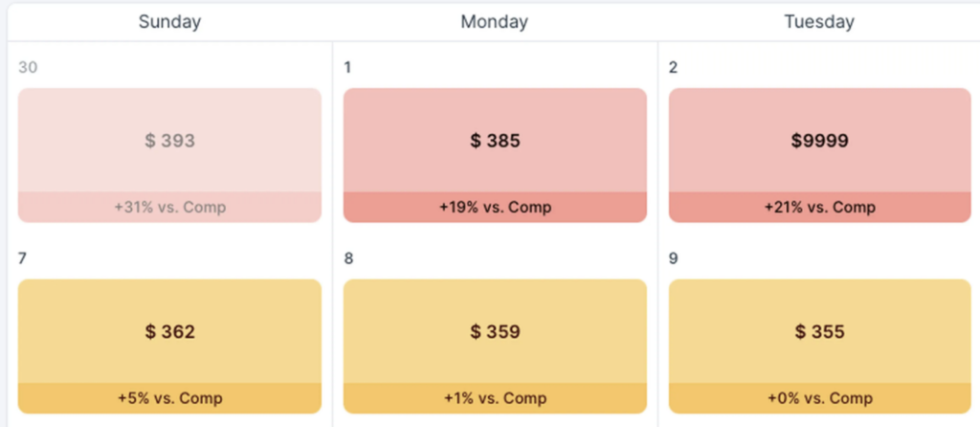Viewport: 980px width, 427px height.
Task: Click the +31% vs. Comp label
Action: (x=169, y=207)
